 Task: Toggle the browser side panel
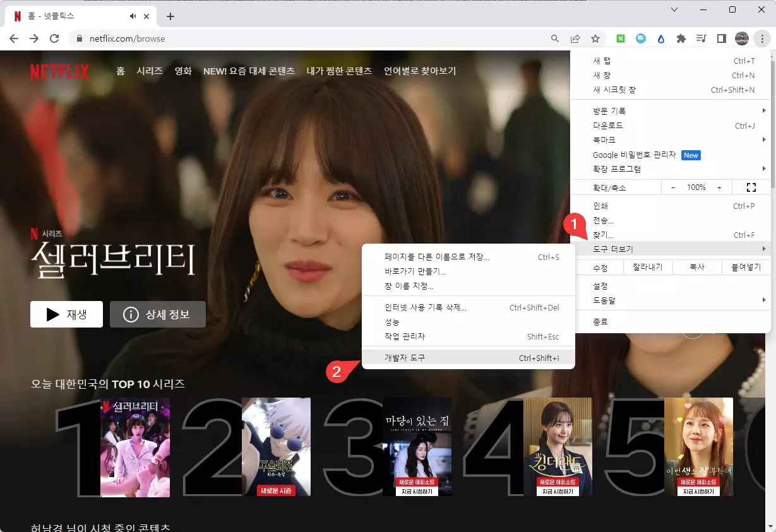tap(722, 38)
